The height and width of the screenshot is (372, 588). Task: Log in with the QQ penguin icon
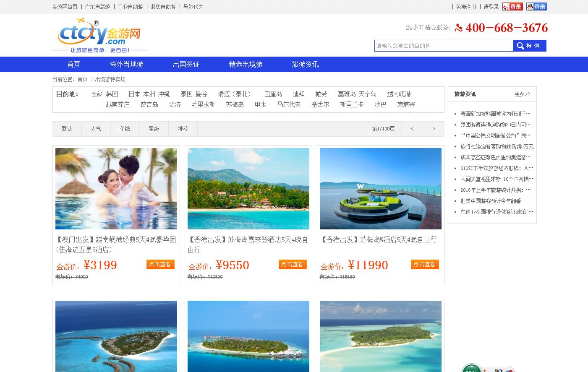tap(536, 7)
